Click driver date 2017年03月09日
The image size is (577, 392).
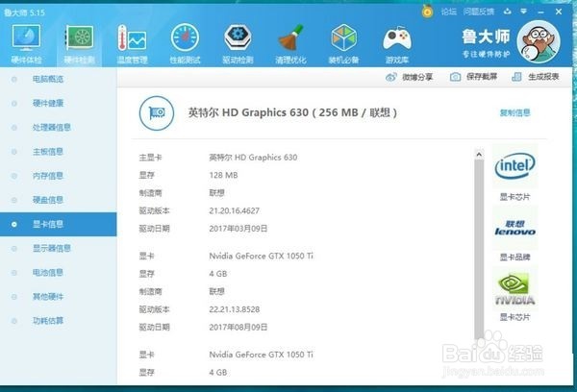click(238, 229)
